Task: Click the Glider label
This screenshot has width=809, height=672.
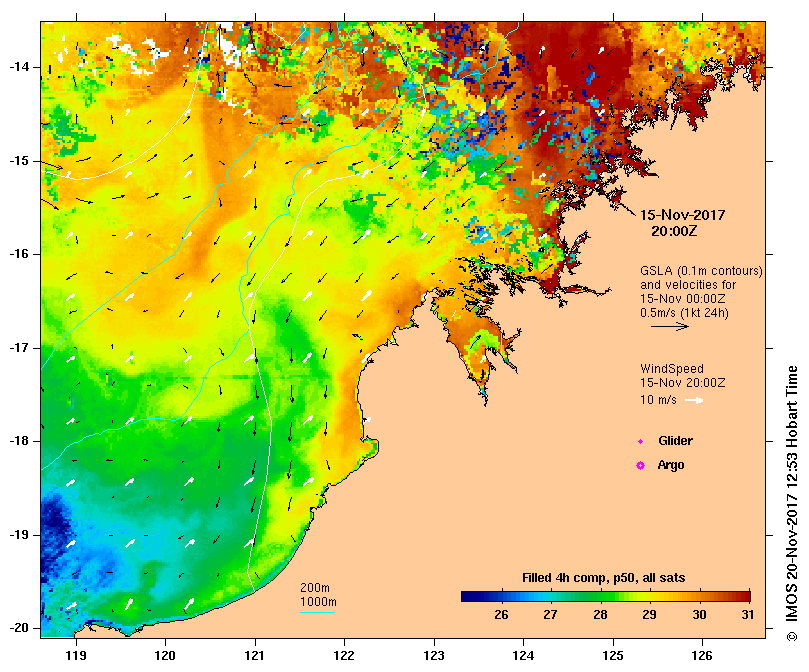Action: click(x=675, y=441)
